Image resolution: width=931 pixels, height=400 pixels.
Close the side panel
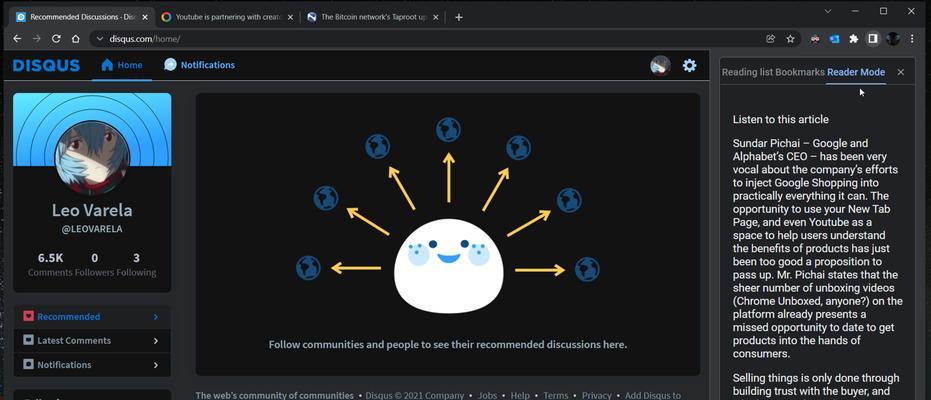coord(901,72)
